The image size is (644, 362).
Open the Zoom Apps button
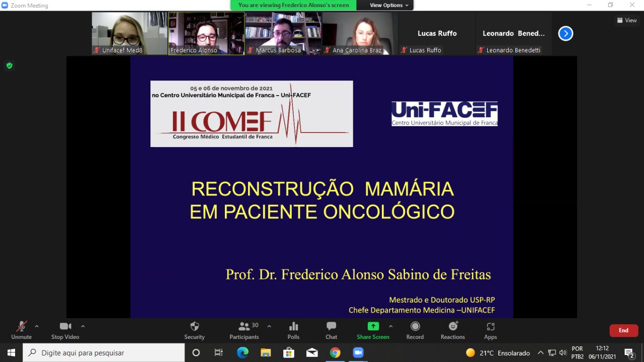click(x=491, y=331)
